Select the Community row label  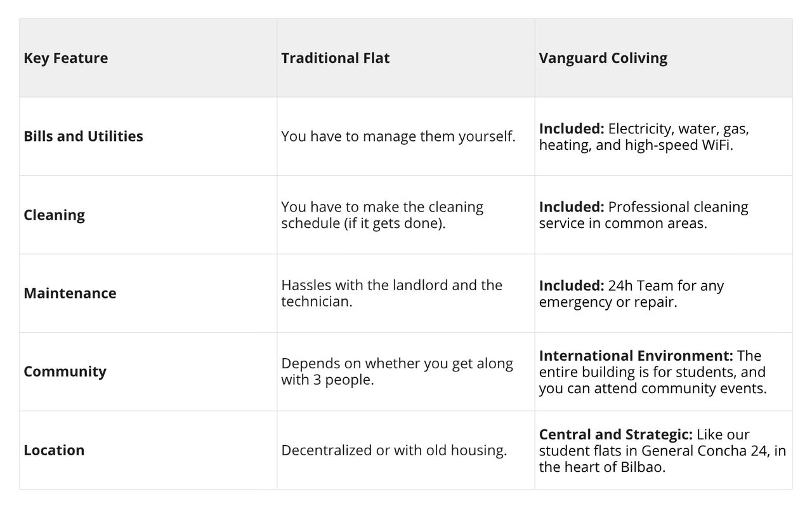65,371
